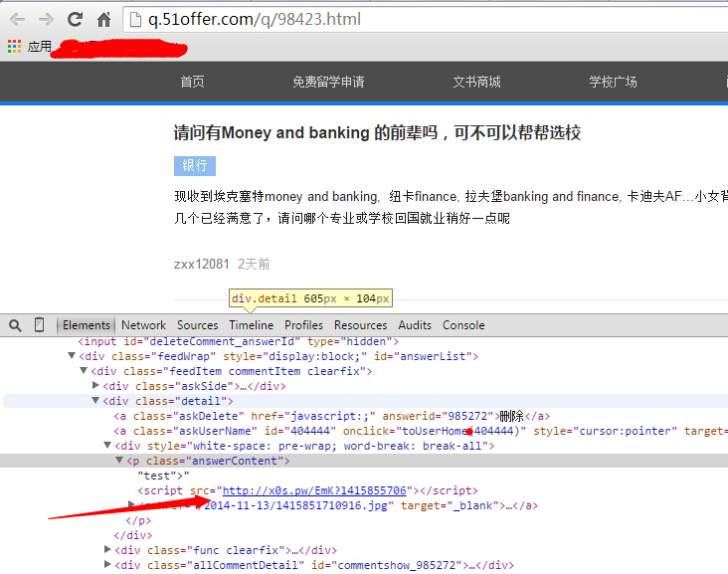
Task: Expand the allCommentDetail div node
Action: tap(107, 564)
